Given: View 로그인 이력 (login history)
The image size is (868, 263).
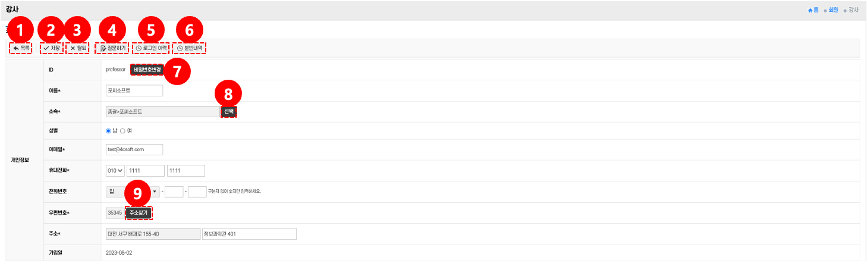Looking at the screenshot, I should (x=151, y=48).
